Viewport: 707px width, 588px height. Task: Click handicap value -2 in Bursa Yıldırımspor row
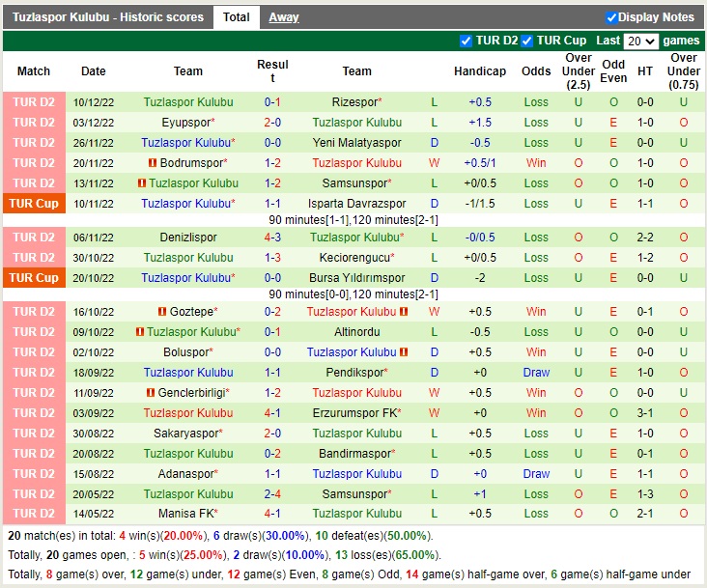[x=480, y=278]
